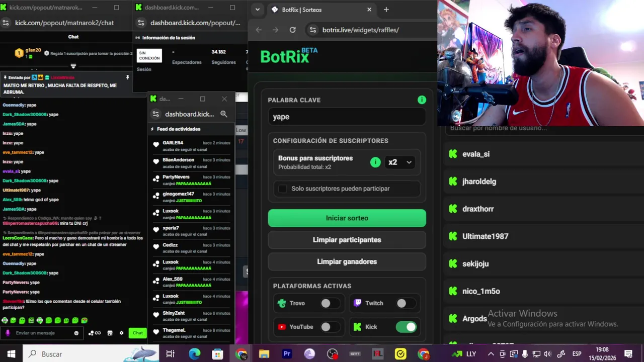Disable the Kick platform switch
644x362 pixels.
(x=406, y=327)
